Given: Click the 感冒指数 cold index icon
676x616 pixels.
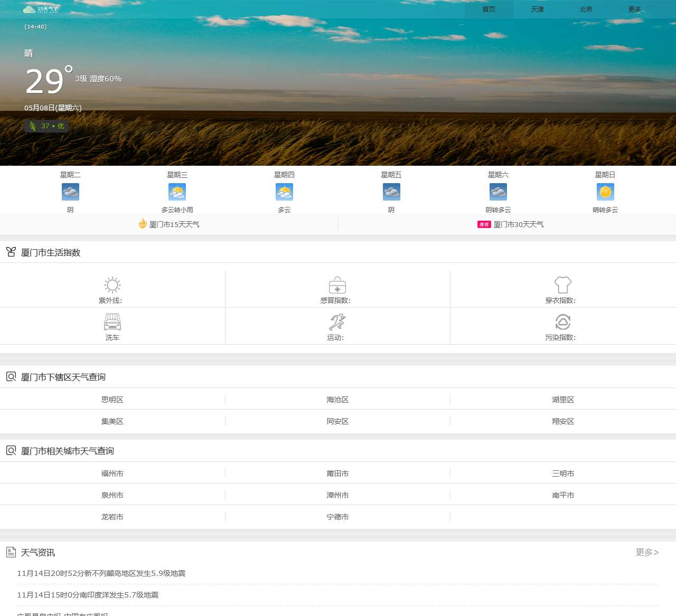Looking at the screenshot, I should tap(337, 284).
